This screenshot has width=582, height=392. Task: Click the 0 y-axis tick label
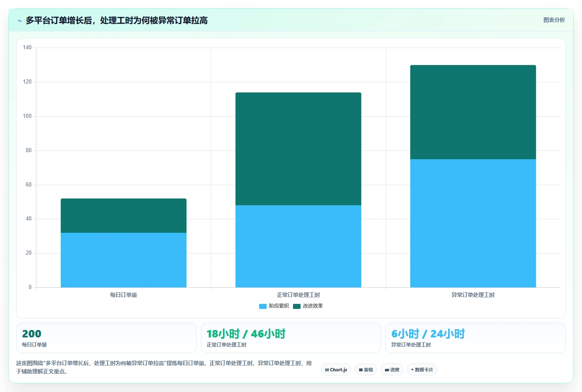pos(30,287)
